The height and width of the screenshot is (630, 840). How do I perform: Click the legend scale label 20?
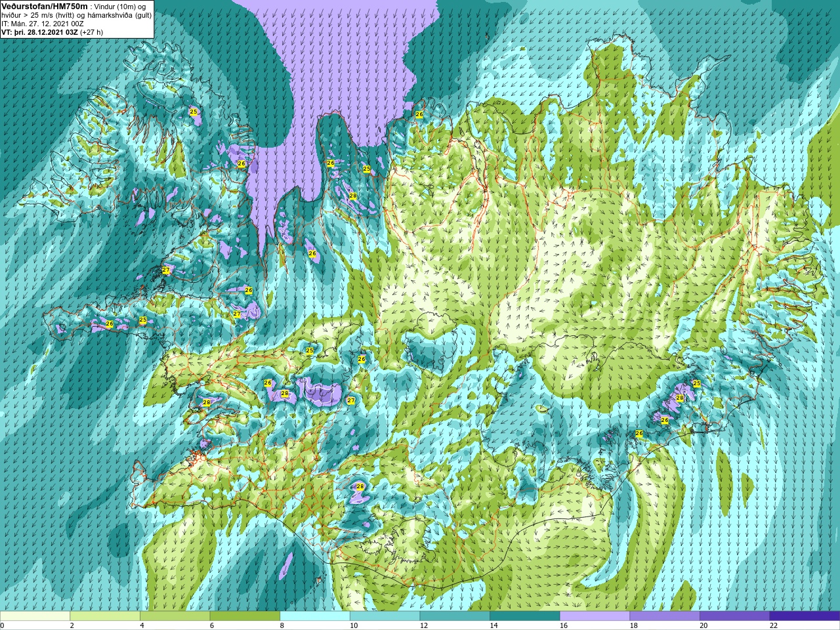pos(703,625)
